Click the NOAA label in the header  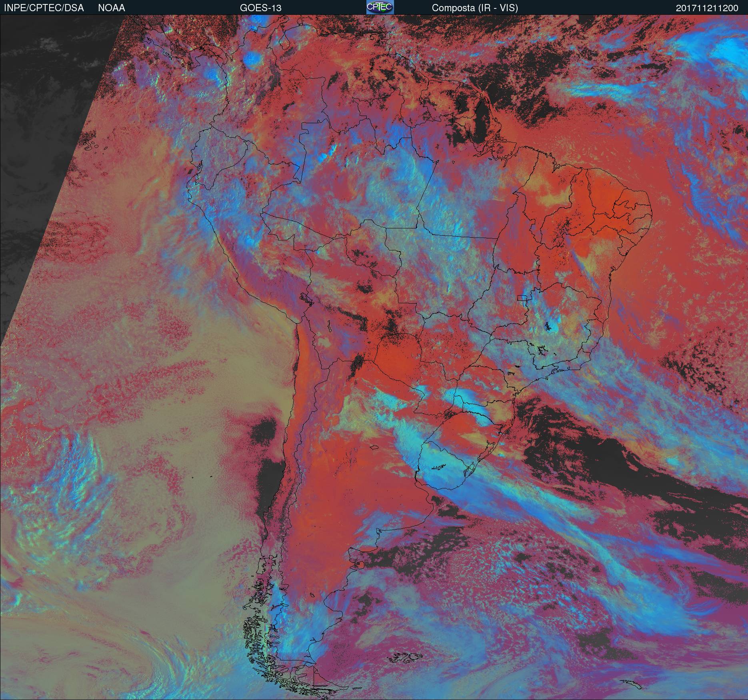point(112,8)
